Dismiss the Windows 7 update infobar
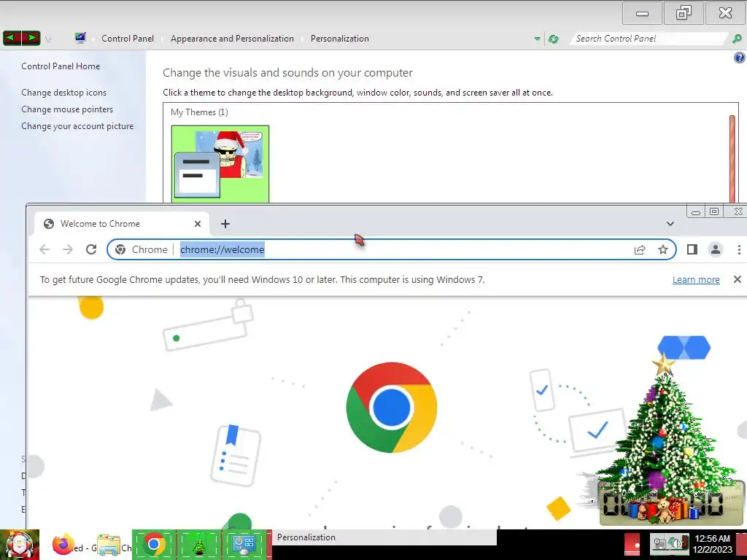 click(x=737, y=279)
